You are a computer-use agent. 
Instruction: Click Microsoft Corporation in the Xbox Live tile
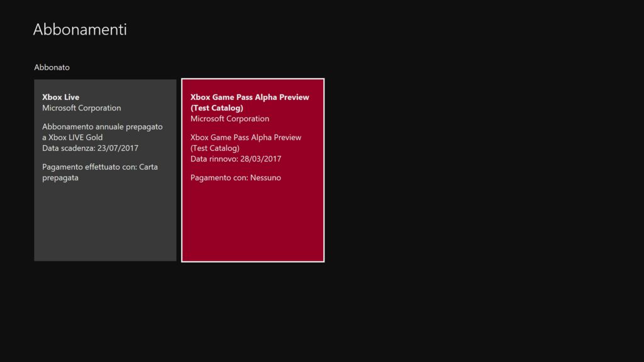pyautogui.click(x=81, y=108)
